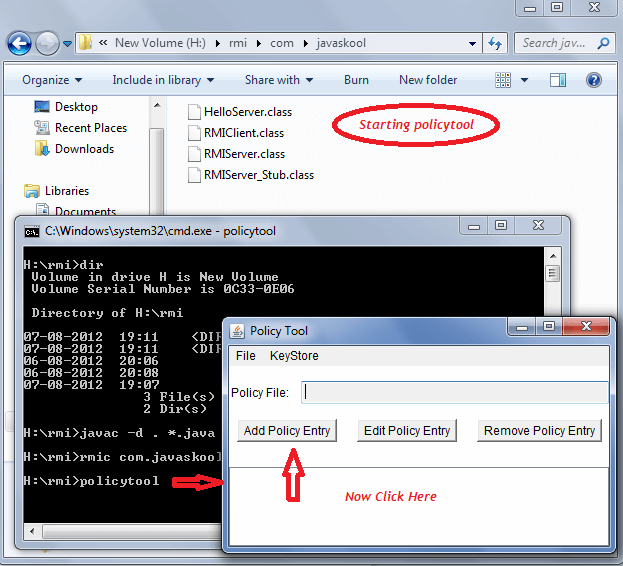Click the Add Policy Entry button
The height and width of the screenshot is (566, 623).
point(286,431)
